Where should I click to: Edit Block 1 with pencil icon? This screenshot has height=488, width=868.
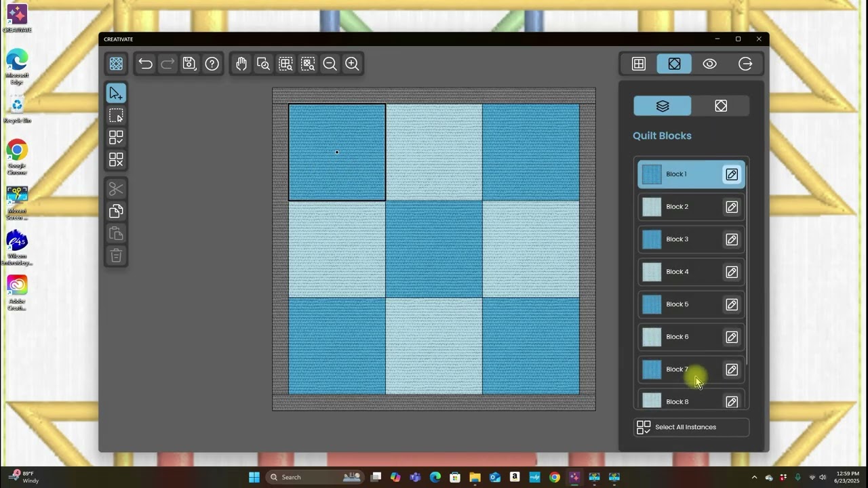tap(732, 175)
